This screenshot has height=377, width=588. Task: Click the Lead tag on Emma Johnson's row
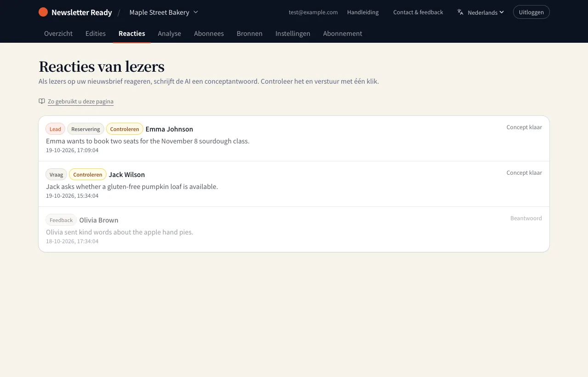click(x=55, y=129)
